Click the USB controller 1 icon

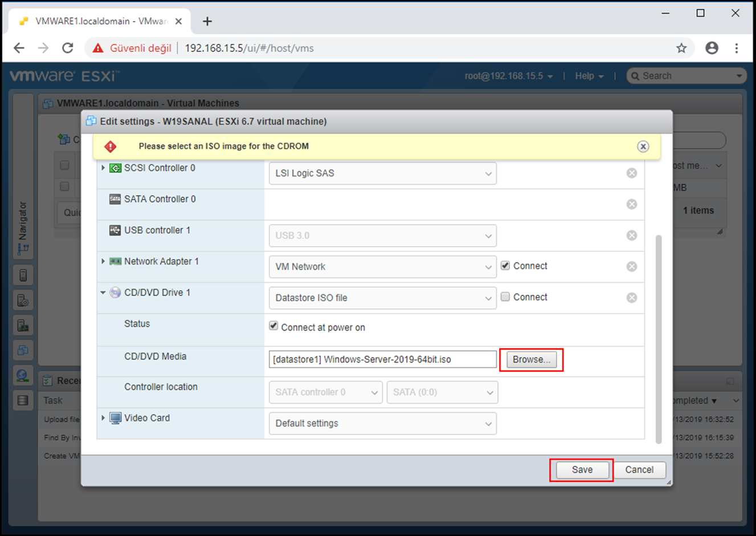[x=115, y=230]
